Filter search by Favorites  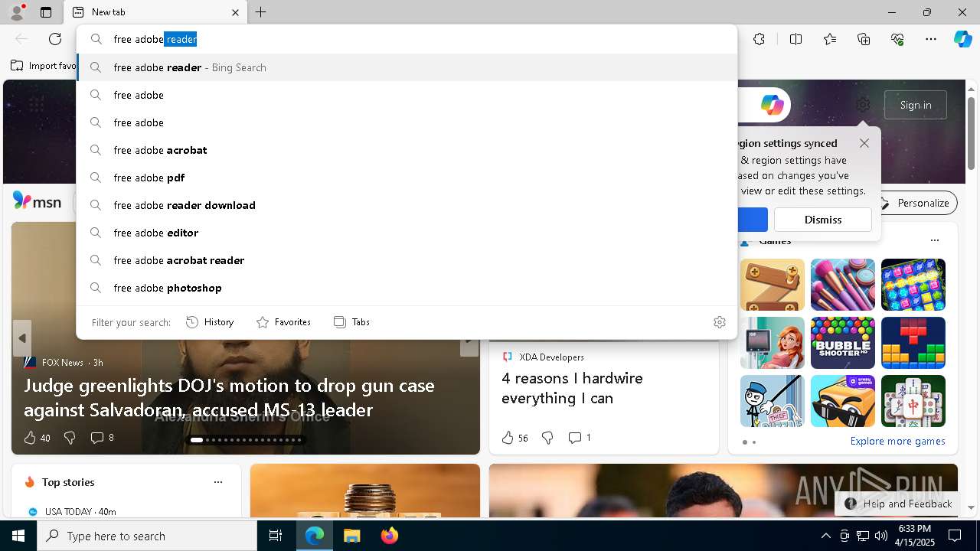(283, 322)
